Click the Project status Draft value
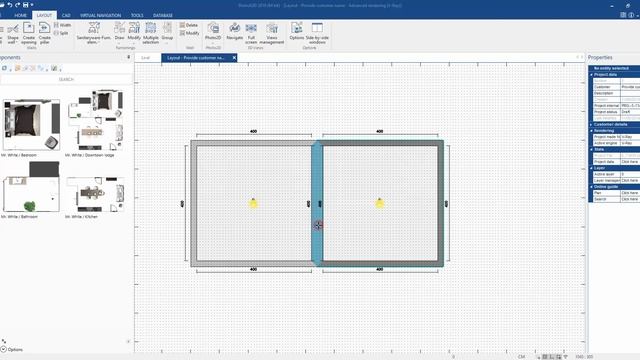This screenshot has height=360, width=640. click(x=630, y=112)
